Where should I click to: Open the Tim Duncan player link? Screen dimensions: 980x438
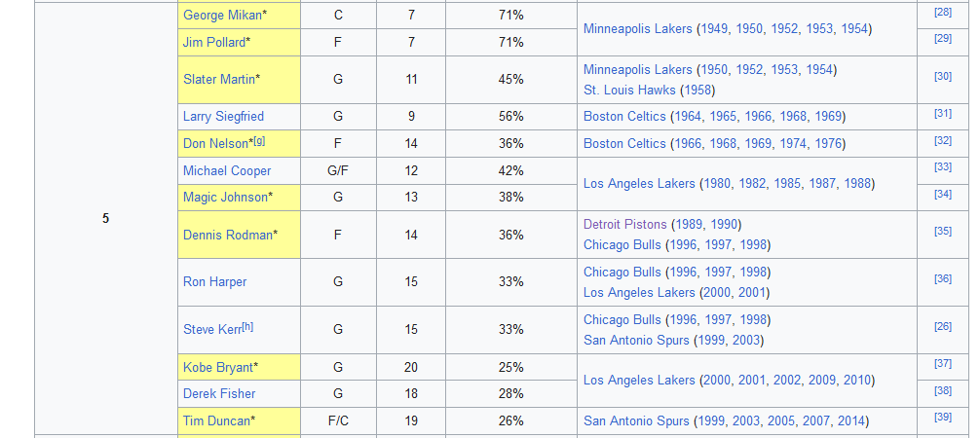point(215,421)
